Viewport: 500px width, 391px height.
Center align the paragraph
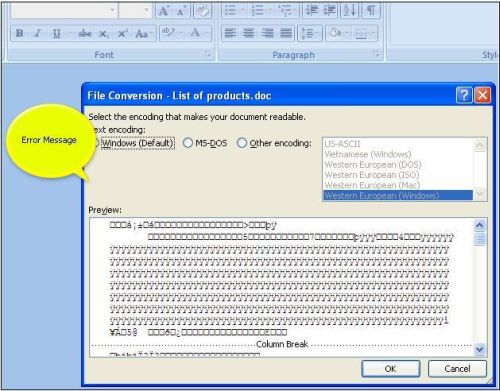248,33
